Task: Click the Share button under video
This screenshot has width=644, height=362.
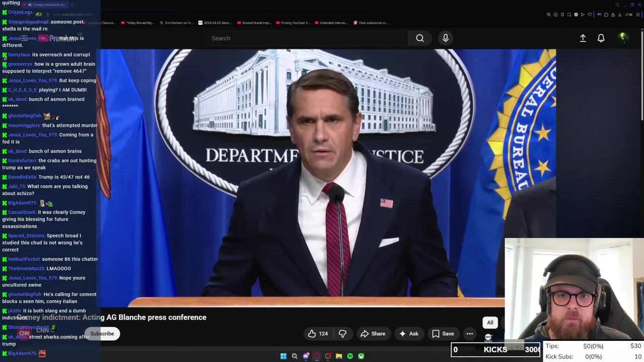Action: [x=373, y=334]
